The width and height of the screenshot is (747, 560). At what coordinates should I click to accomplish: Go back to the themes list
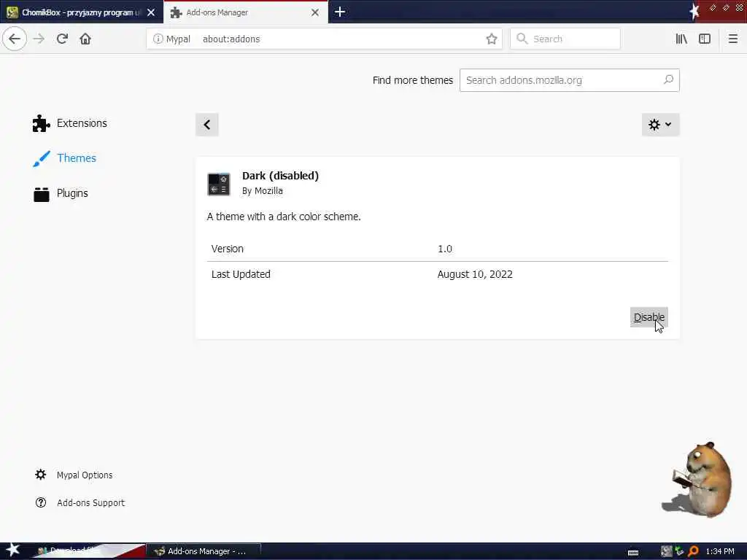click(x=206, y=125)
